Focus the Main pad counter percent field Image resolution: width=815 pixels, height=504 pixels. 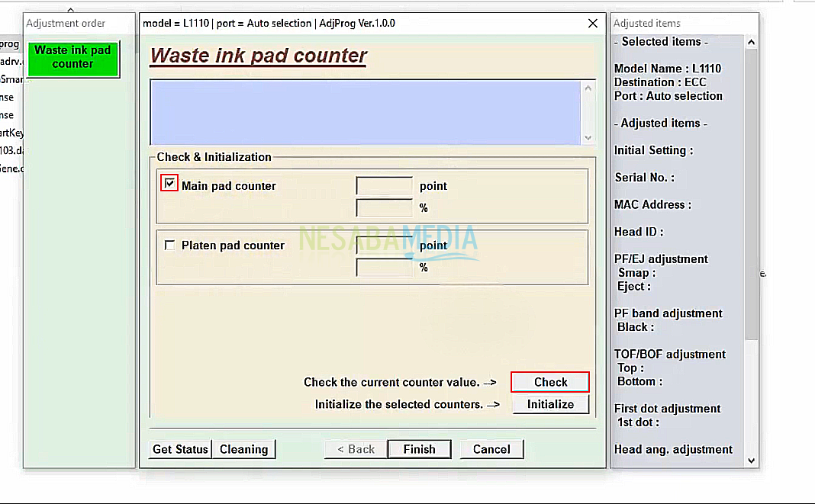(x=385, y=208)
